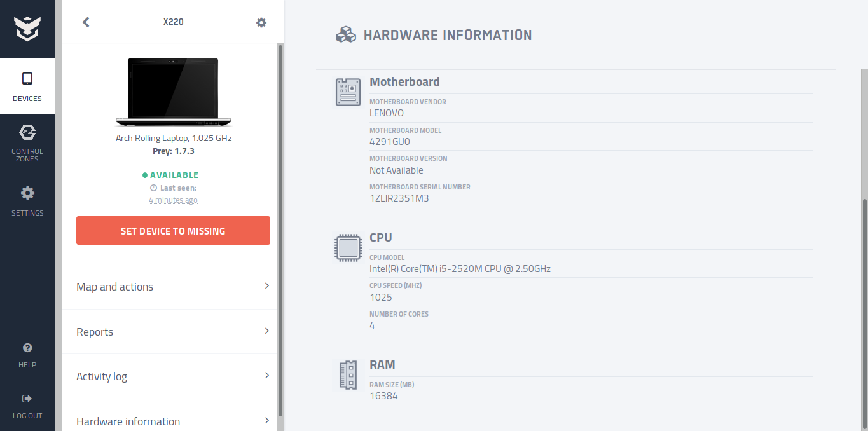
Task: Open Hardware information menu item
Action: [173, 421]
